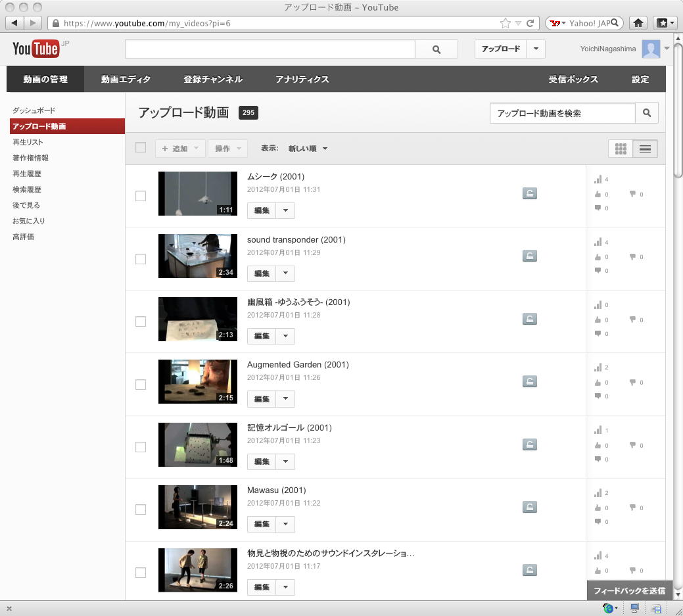Image resolution: width=683 pixels, height=616 pixels.
Task: Go to browser home page icon
Action: 638,23
